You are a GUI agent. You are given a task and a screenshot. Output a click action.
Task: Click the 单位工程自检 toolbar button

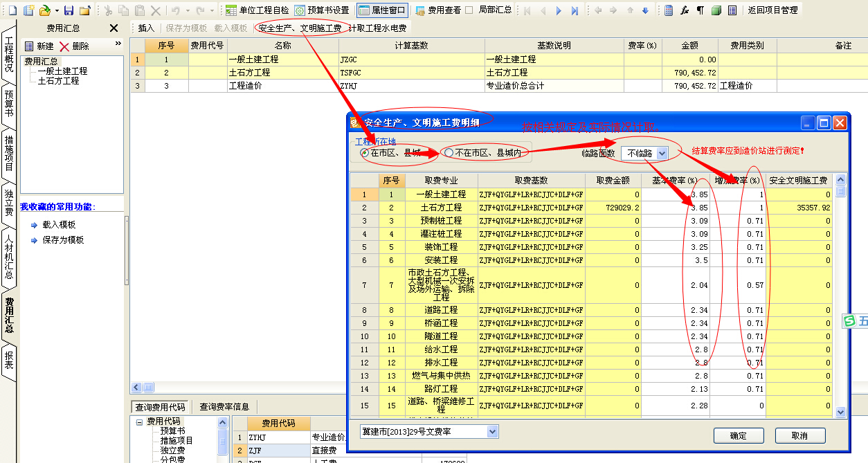tap(257, 10)
